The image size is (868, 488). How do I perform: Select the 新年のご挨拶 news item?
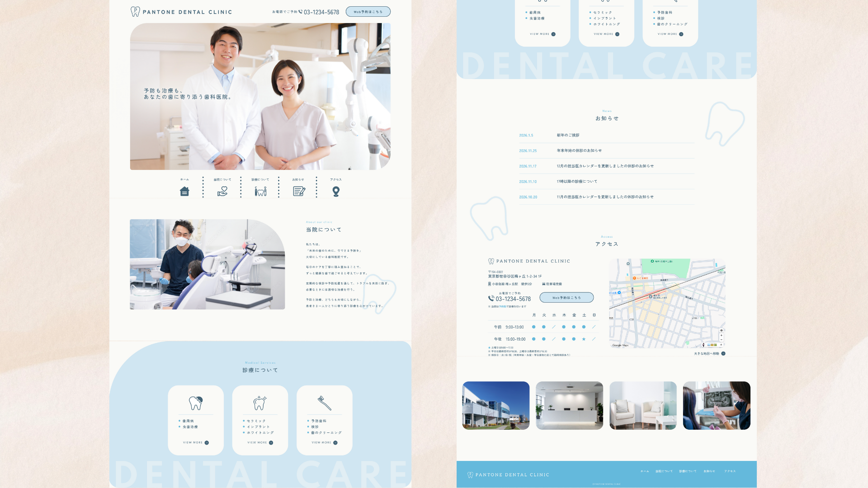(568, 135)
